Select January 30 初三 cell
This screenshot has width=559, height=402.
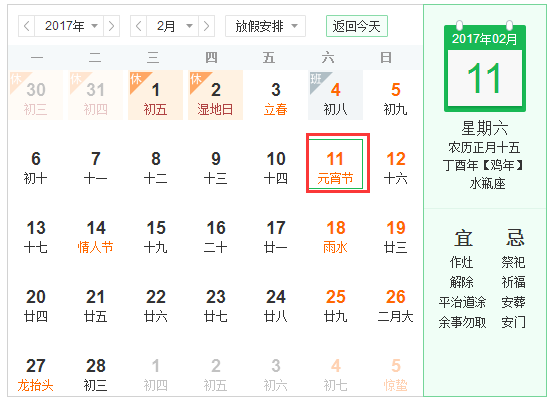point(36,95)
